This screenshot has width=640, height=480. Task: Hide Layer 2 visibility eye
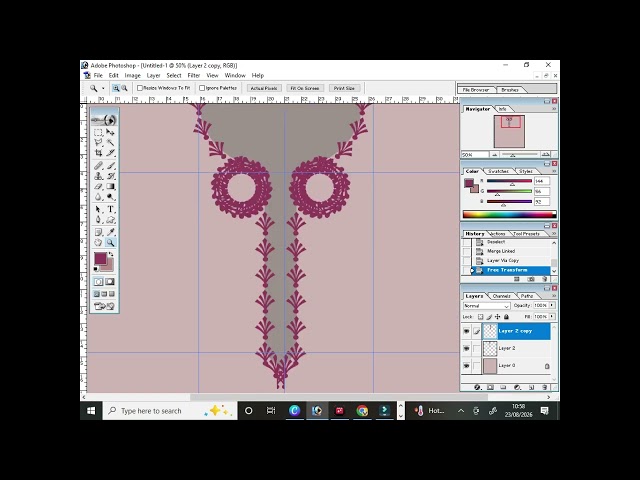click(x=467, y=349)
